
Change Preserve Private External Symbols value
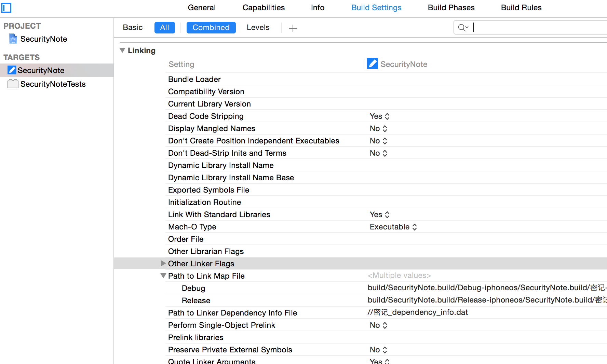click(x=378, y=350)
